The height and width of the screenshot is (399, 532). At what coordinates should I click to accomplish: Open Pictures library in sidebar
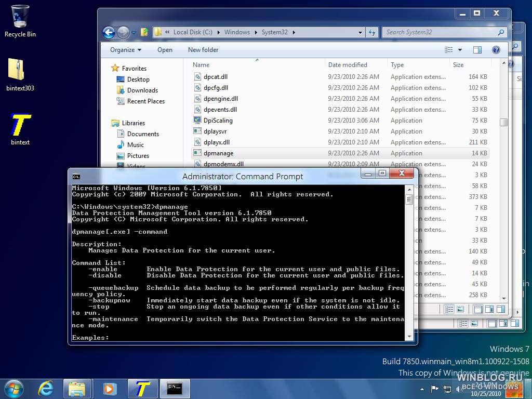click(132, 155)
